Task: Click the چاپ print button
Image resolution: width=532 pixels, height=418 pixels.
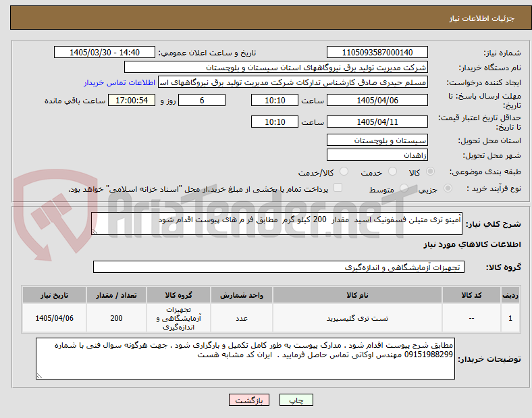Action: [296, 400]
